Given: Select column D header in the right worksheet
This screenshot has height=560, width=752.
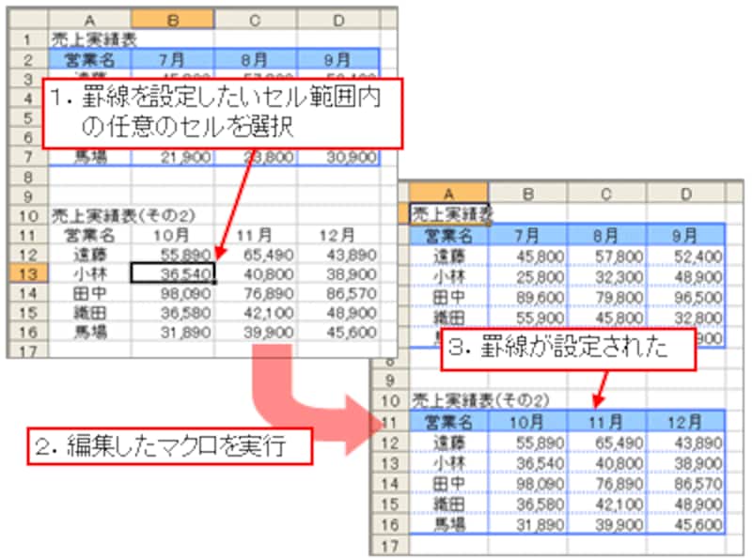Looking at the screenshot, I should tap(686, 194).
